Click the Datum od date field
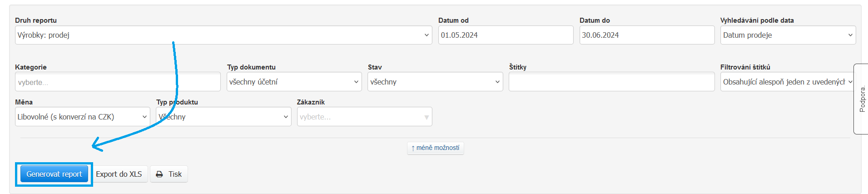 pyautogui.click(x=505, y=35)
